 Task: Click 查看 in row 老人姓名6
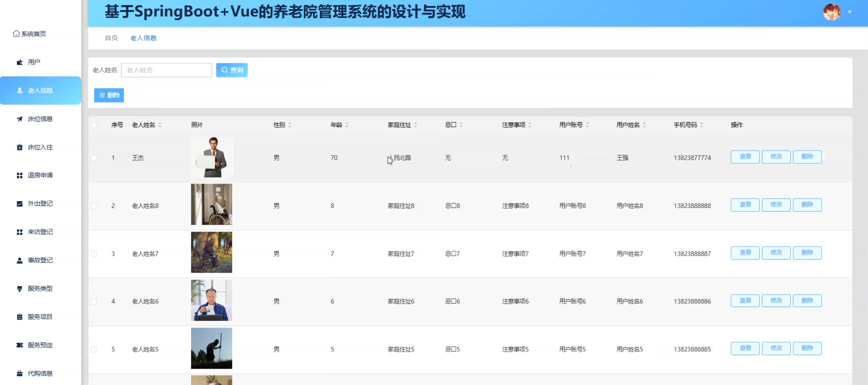745,300
